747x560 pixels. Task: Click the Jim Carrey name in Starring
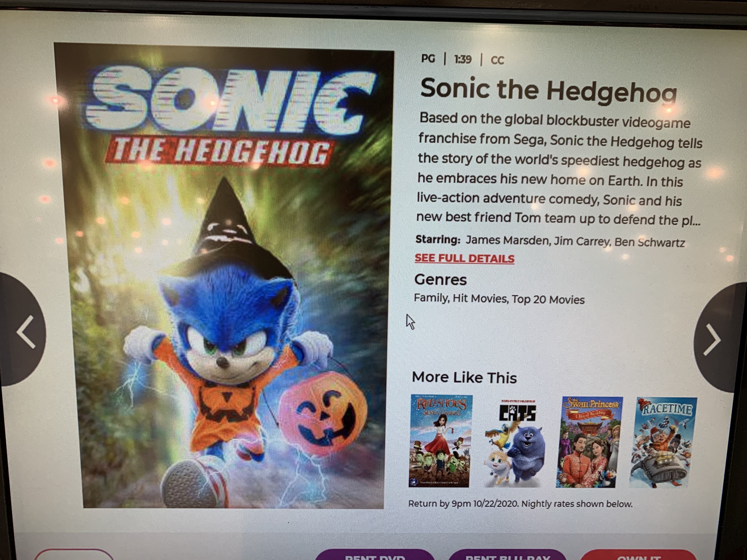tap(582, 241)
